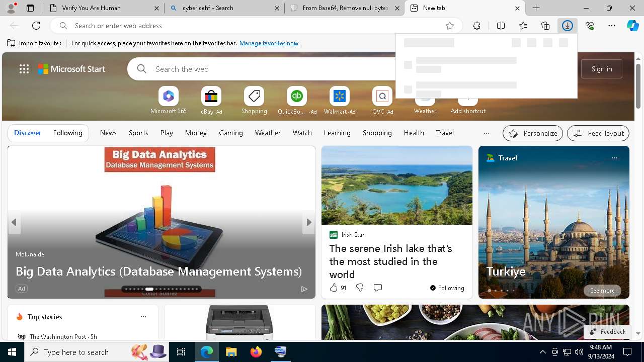Switch to cyber cehf Search tab
The height and width of the screenshot is (362, 644).
pyautogui.click(x=224, y=8)
